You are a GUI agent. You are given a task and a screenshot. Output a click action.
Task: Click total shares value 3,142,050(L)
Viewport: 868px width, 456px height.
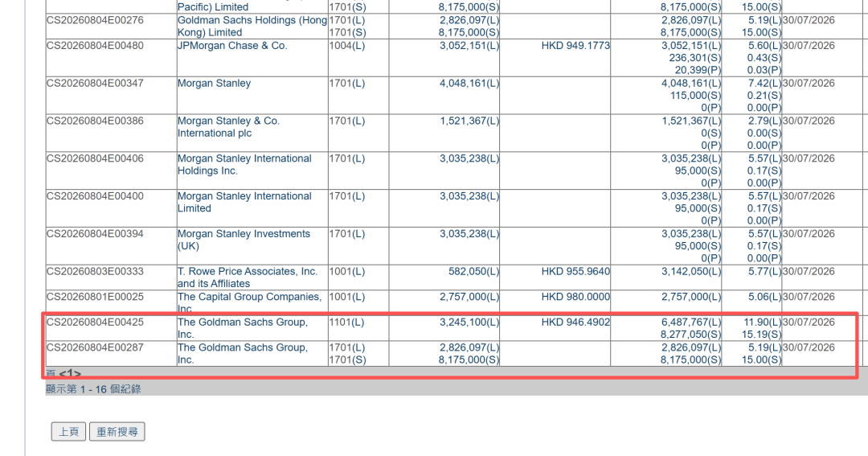pyautogui.click(x=691, y=272)
